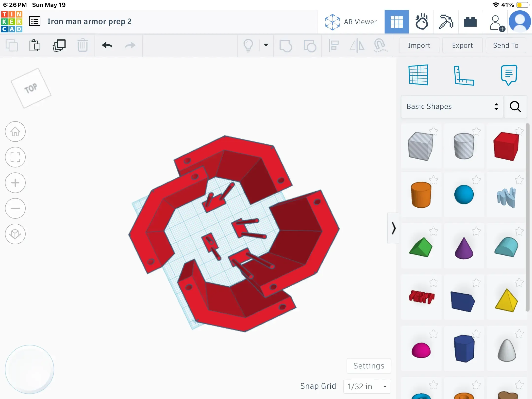Select the purple Cone shape
Image resolution: width=532 pixels, height=399 pixels.
(464, 248)
